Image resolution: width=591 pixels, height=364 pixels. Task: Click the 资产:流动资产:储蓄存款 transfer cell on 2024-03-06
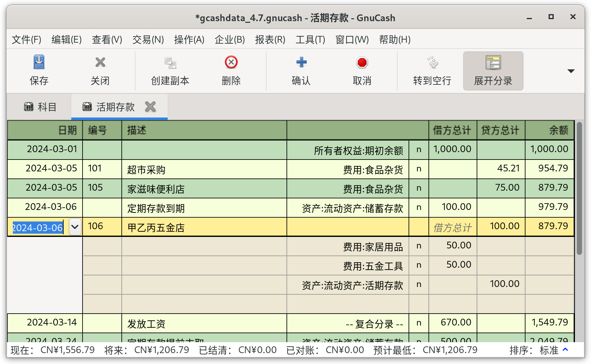pos(348,208)
